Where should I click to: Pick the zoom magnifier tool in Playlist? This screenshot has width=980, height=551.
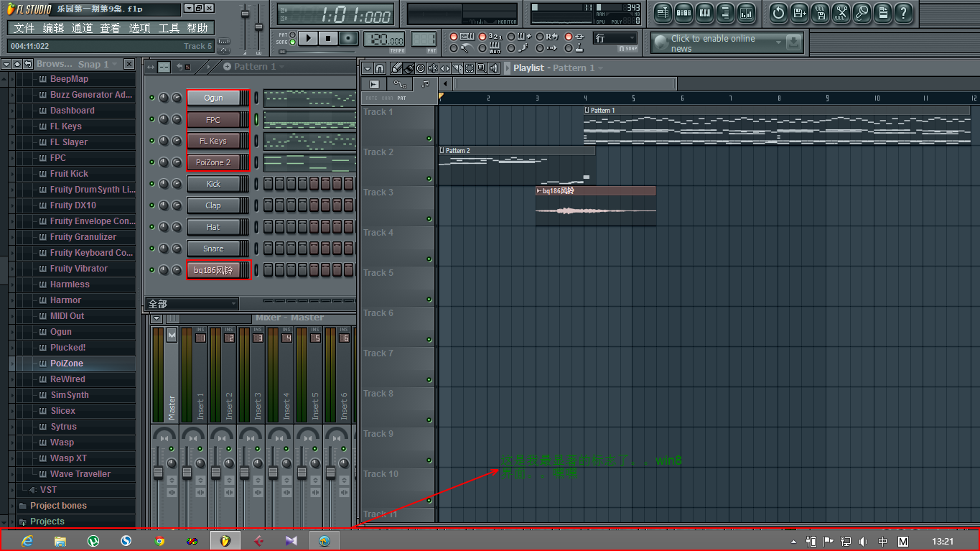[481, 68]
